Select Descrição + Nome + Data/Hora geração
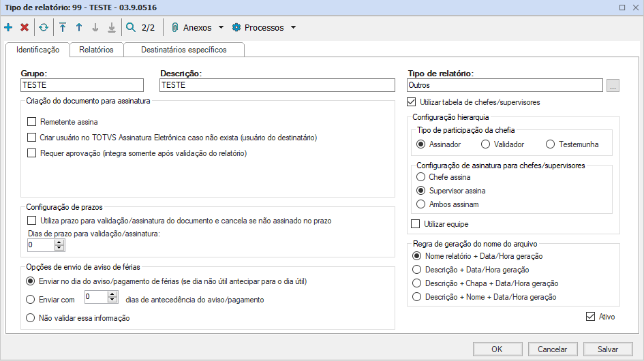 click(x=417, y=297)
